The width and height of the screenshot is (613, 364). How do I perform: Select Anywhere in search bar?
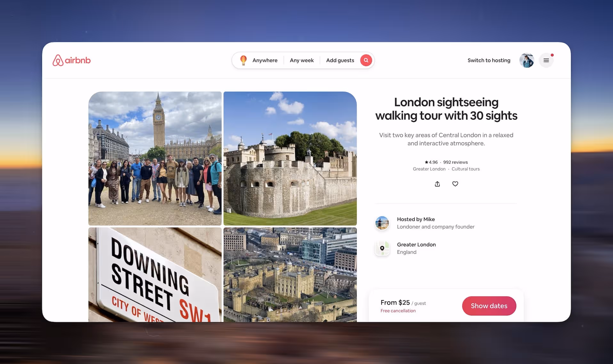pos(265,60)
